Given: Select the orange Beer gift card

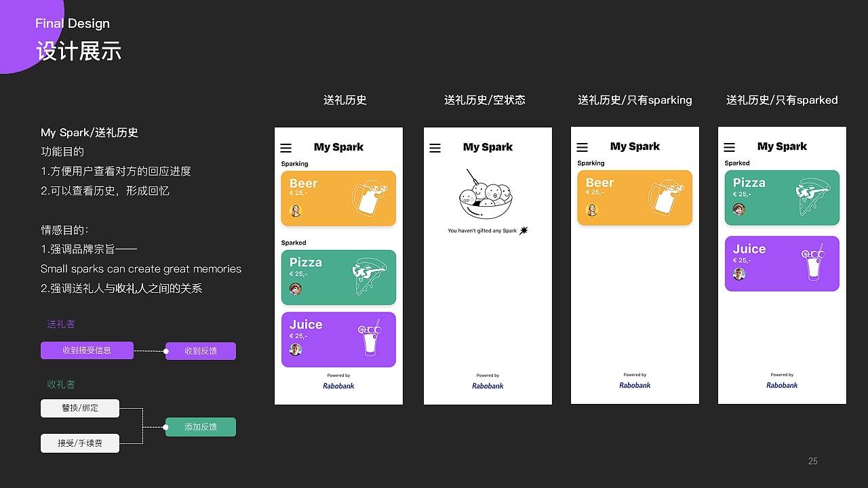Looking at the screenshot, I should 338,198.
